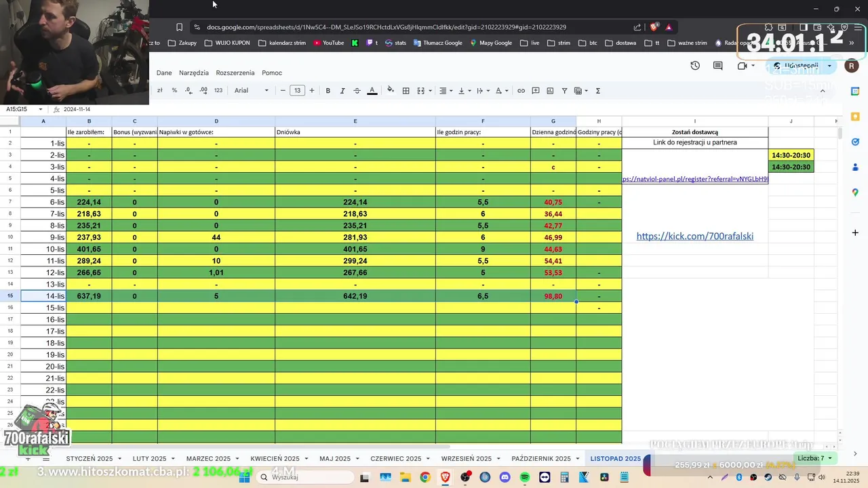The width and height of the screenshot is (868, 488).
Task: Open merge cells type dropdown arrow
Action: pos(429,90)
